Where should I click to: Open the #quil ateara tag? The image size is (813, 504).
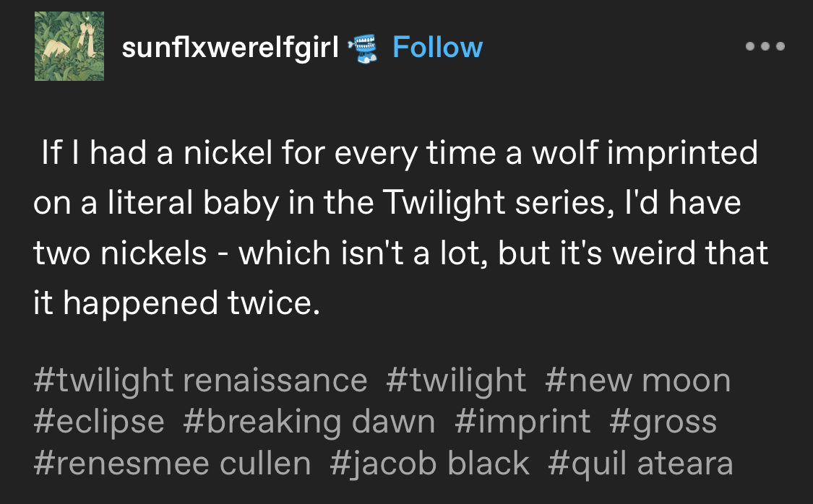click(640, 463)
